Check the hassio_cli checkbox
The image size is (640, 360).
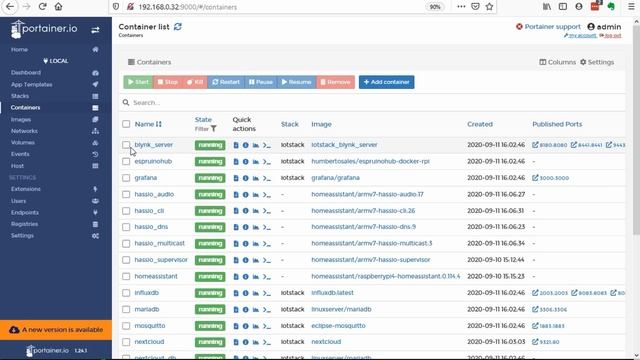(126, 211)
